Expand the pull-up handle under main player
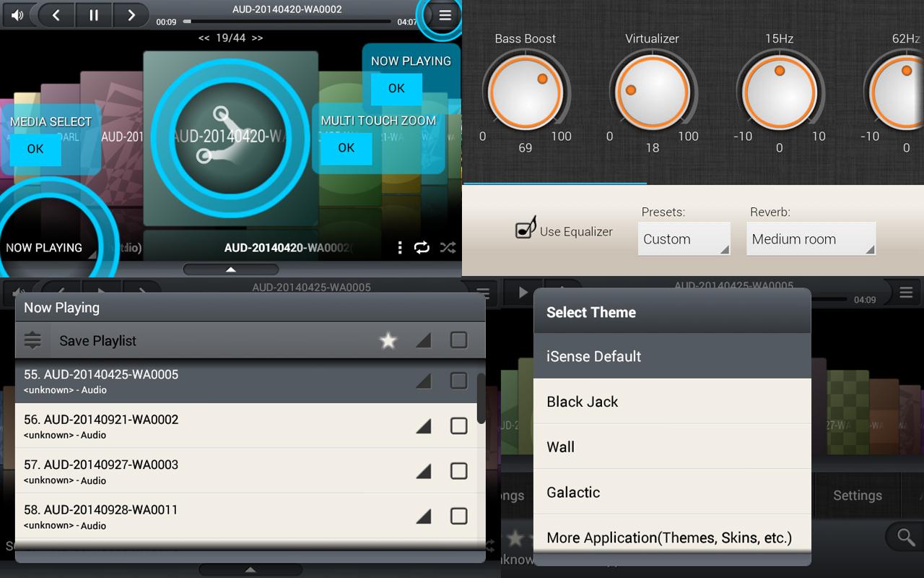The width and height of the screenshot is (924, 578). pos(231,269)
